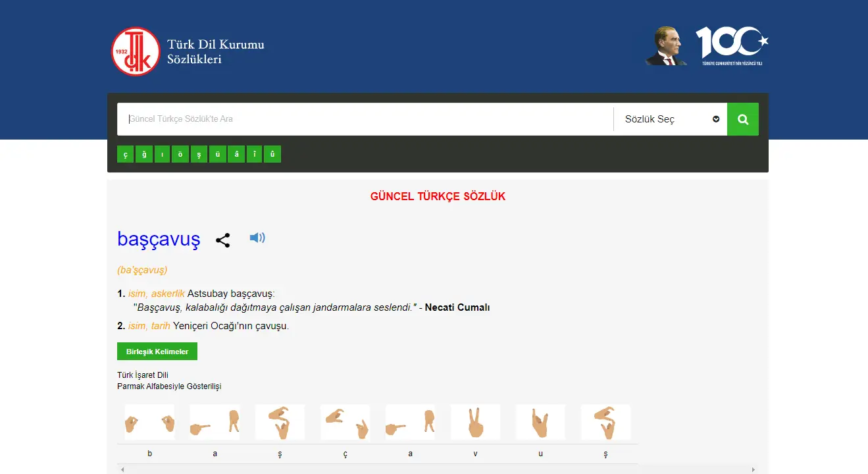The width and height of the screenshot is (868, 474).
Task: Insert the dotless ı character button
Action: (x=162, y=154)
